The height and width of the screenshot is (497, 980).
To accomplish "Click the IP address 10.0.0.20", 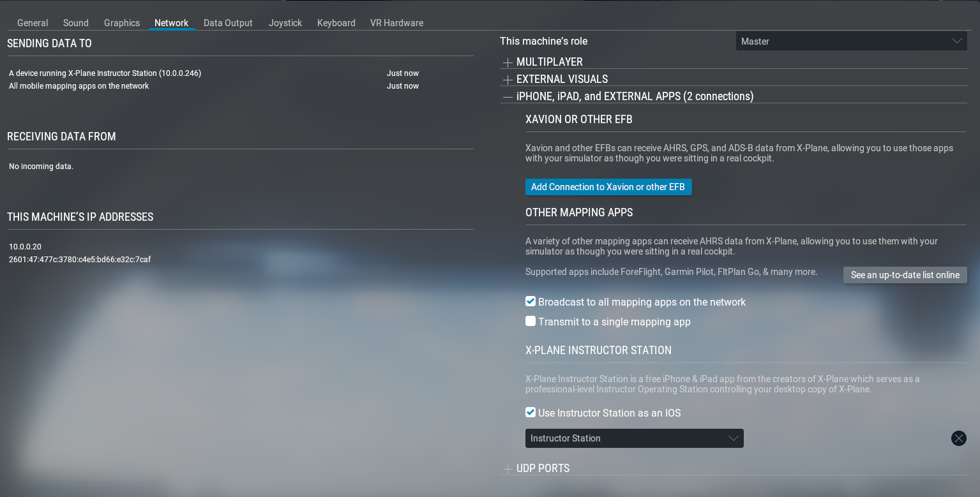I will (x=25, y=247).
